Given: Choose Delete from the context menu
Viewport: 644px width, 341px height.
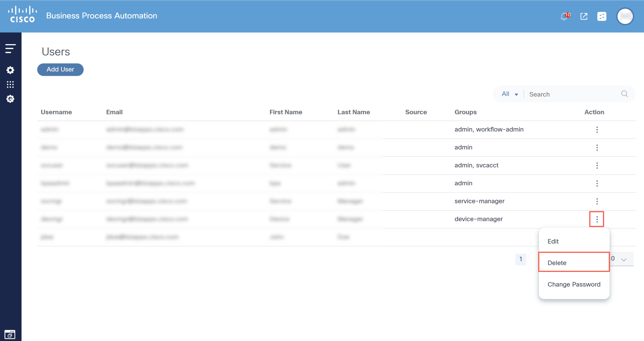Looking at the screenshot, I should 557,263.
